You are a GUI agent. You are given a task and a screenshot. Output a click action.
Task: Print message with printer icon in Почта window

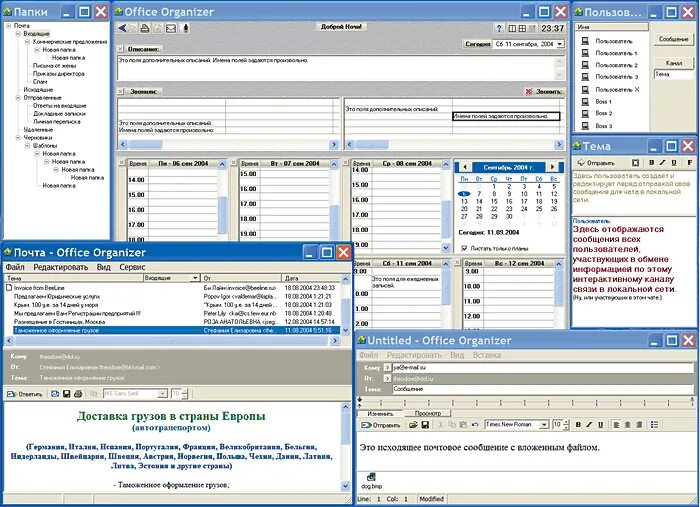pyautogui.click(x=78, y=394)
